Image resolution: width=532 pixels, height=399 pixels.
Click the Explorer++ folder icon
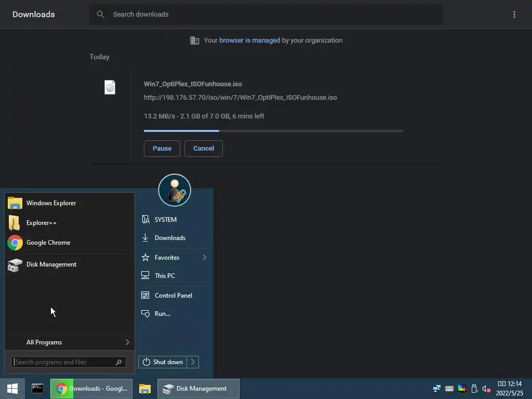pos(14,223)
